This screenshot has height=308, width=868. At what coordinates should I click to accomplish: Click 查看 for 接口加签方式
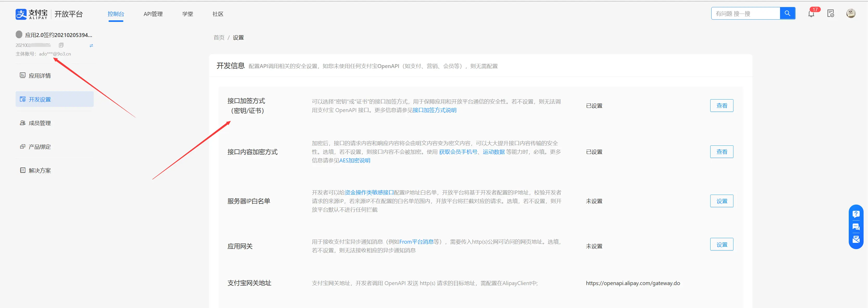(722, 106)
